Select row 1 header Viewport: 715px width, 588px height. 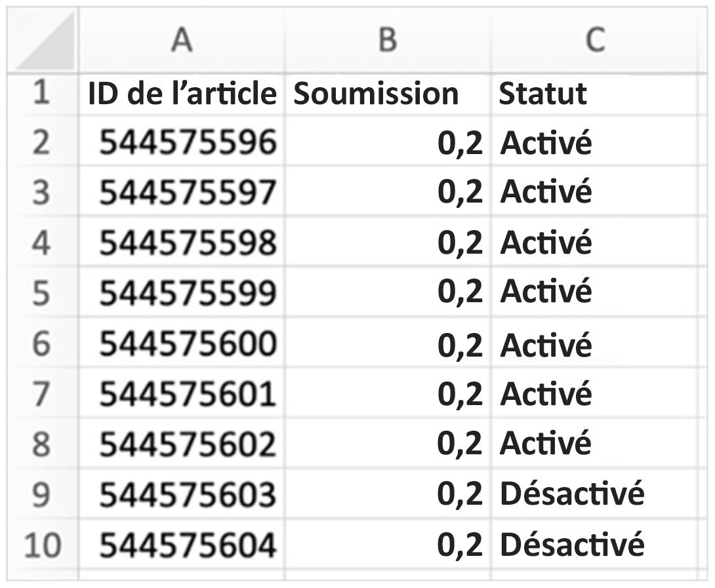point(41,92)
